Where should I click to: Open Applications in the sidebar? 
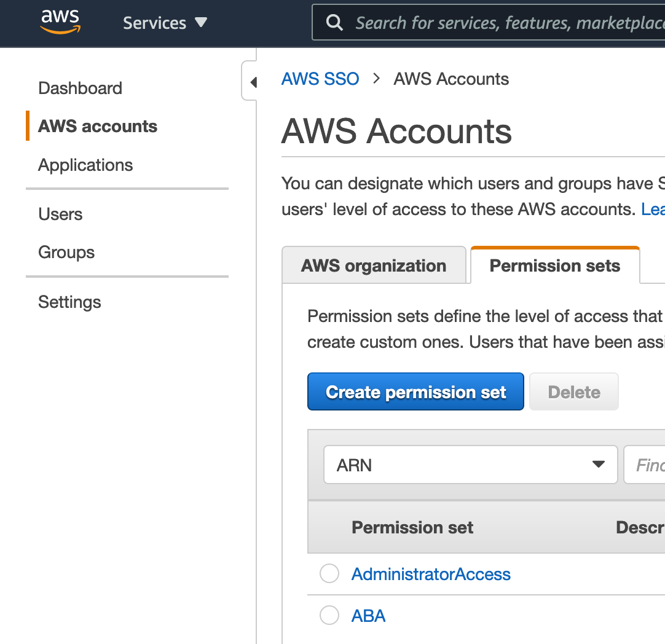(85, 165)
